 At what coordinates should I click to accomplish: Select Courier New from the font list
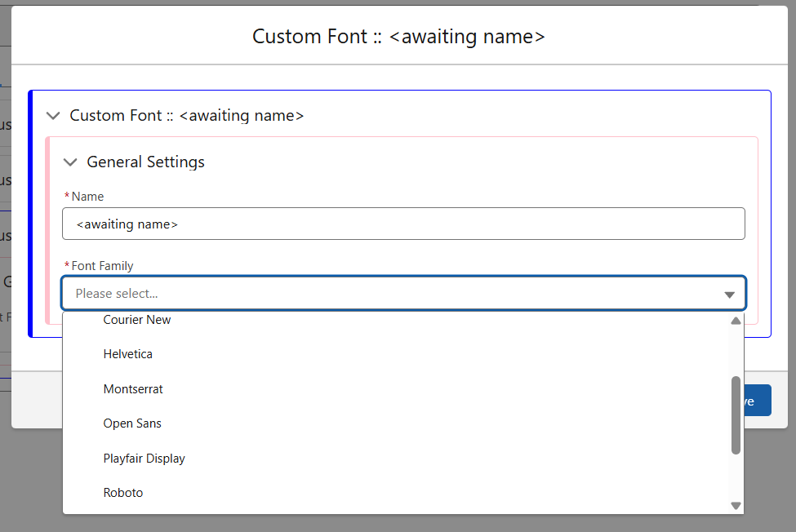point(137,320)
